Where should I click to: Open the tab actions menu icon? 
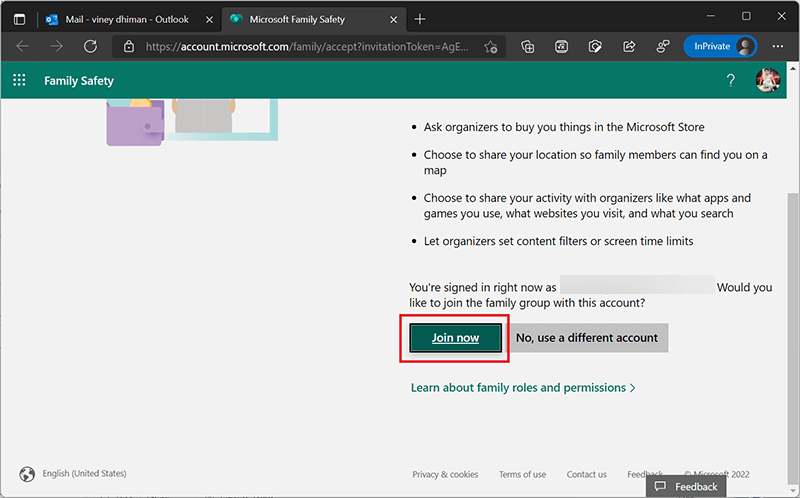pyautogui.click(x=19, y=19)
